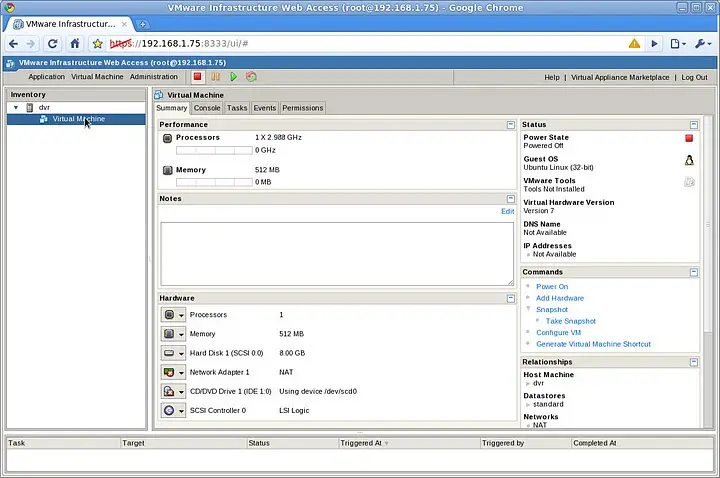Click the Help link
Screen dimensions: 720x478
click(551, 78)
